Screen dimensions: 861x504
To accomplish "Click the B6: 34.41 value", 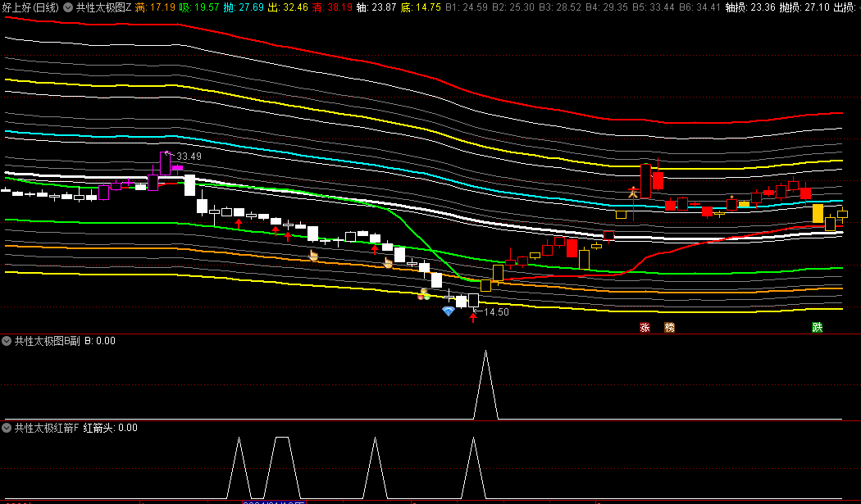I will coord(700,7).
